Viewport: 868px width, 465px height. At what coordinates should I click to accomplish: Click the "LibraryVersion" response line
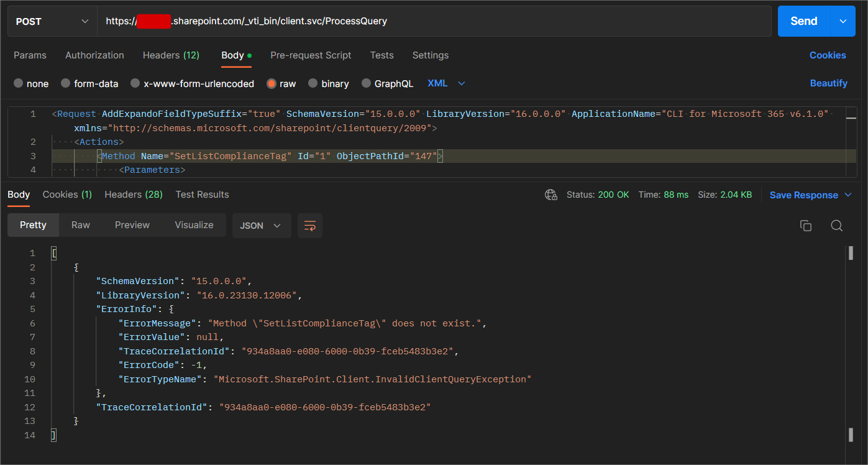198,295
